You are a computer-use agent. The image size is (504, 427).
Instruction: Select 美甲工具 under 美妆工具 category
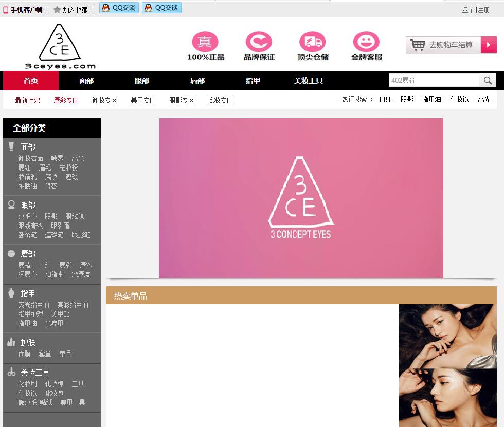pos(73,403)
